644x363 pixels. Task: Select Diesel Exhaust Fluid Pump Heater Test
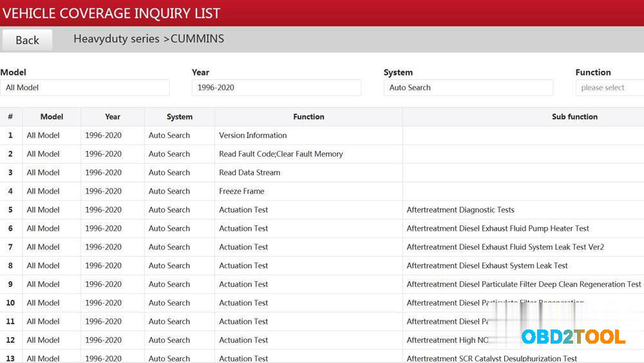[498, 229]
